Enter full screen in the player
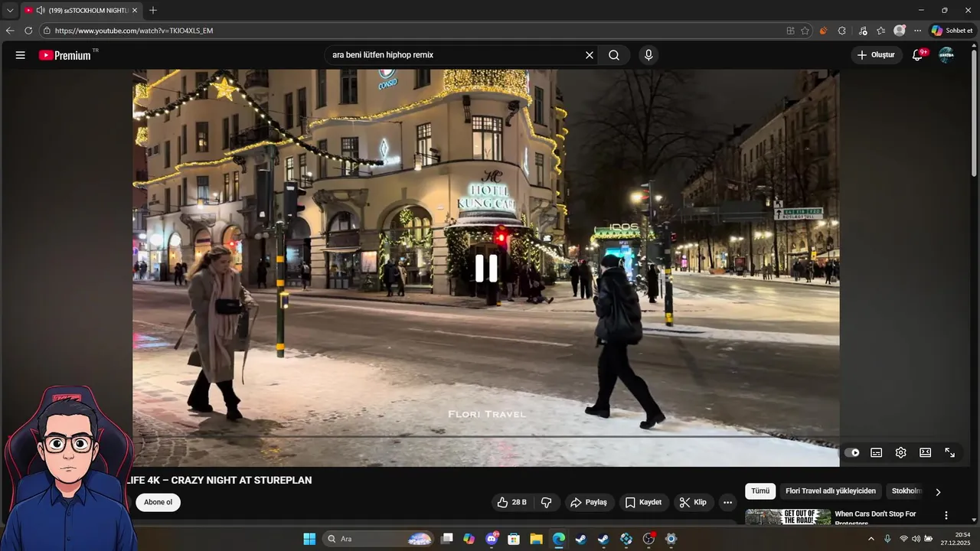Image resolution: width=980 pixels, height=551 pixels. click(950, 452)
